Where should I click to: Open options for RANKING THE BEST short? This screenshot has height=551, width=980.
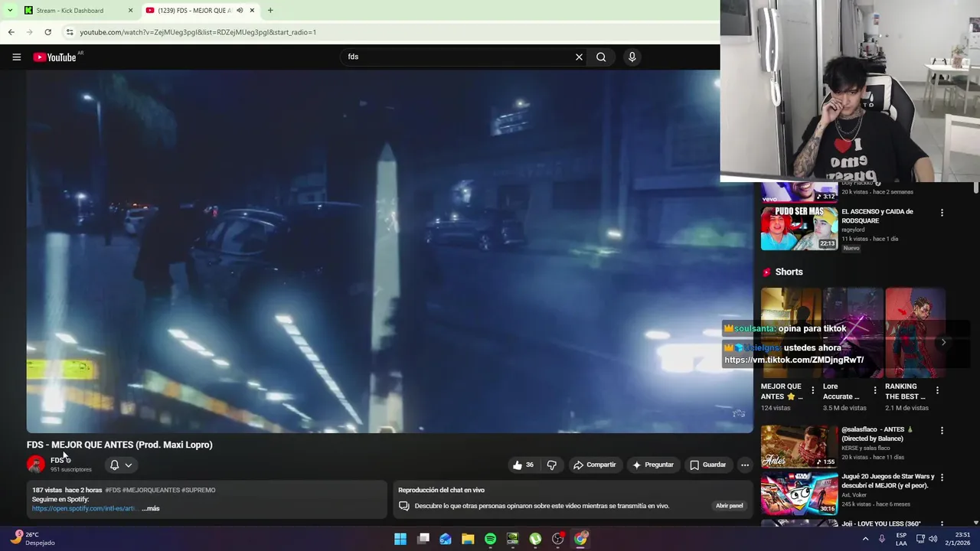[937, 390]
